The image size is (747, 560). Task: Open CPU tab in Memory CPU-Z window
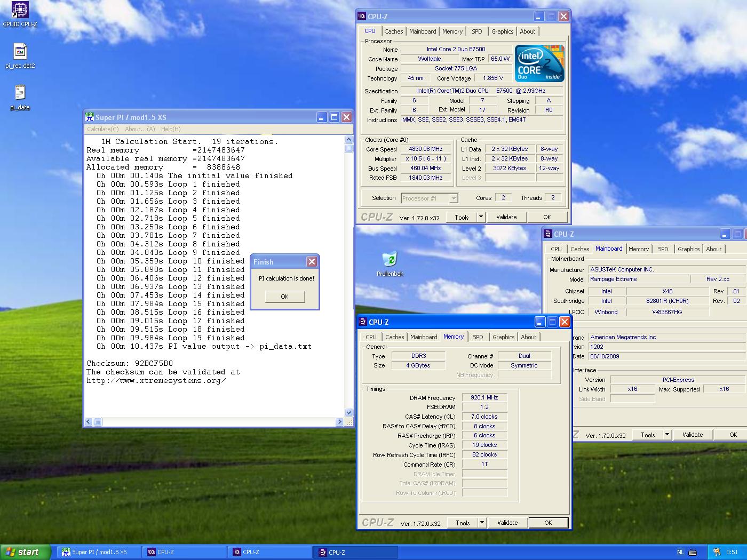[371, 337]
